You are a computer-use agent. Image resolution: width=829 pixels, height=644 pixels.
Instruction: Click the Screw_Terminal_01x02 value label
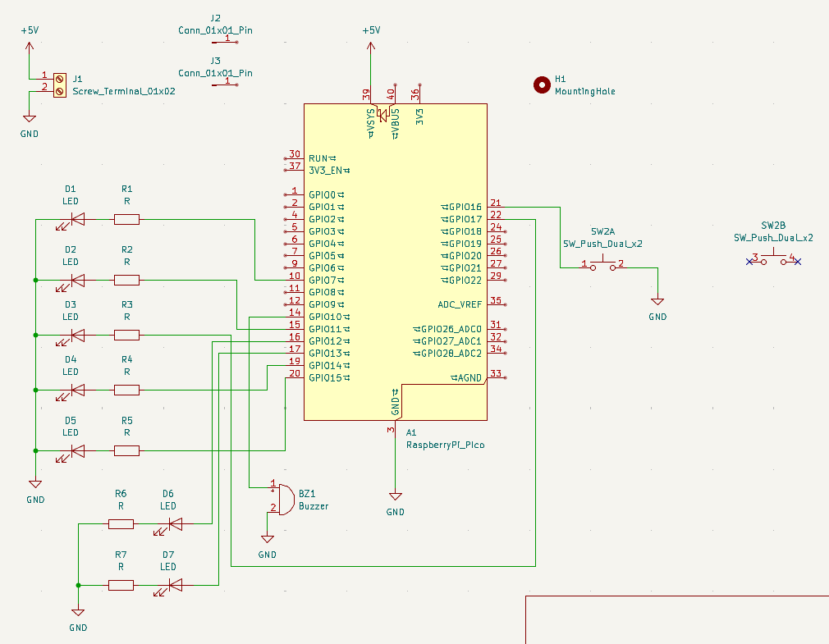tap(124, 91)
